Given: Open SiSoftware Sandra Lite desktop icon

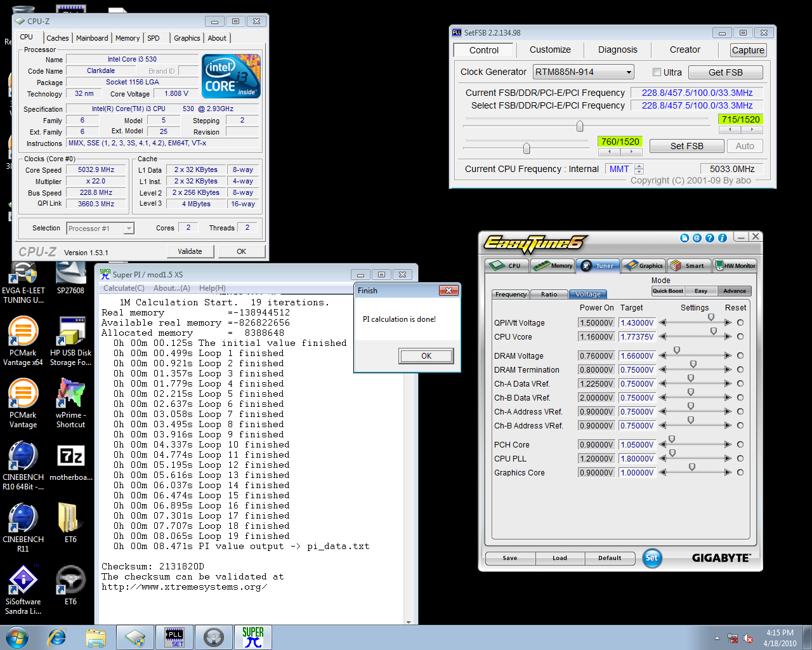Looking at the screenshot, I should coord(23,590).
